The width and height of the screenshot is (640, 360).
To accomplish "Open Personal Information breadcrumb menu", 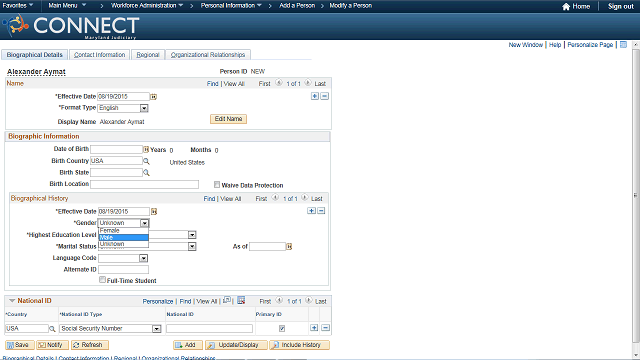I will [231, 6].
